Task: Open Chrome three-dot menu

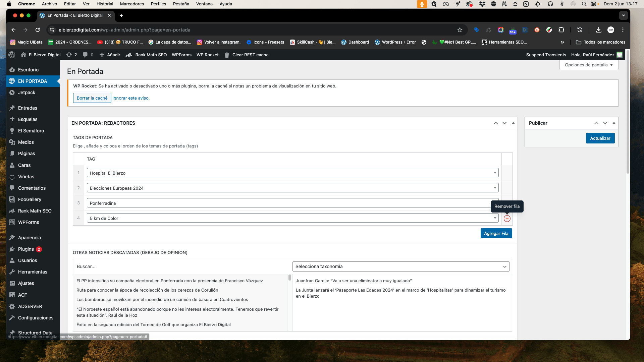Action: point(623,30)
